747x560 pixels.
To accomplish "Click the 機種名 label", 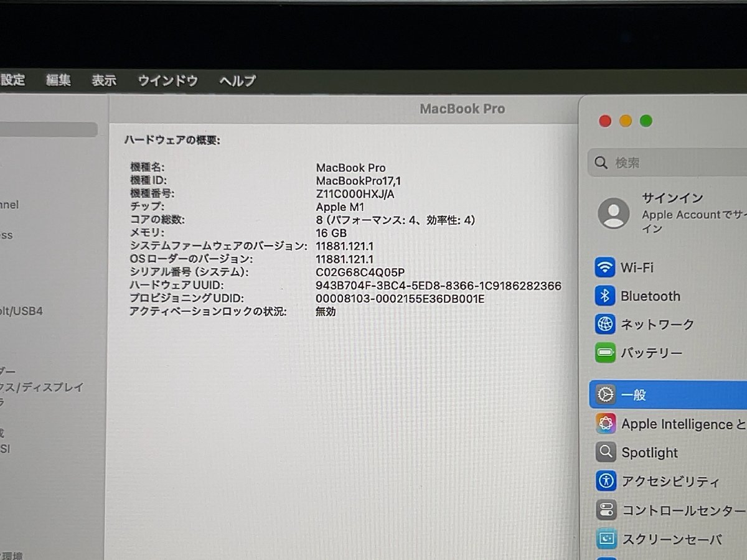I will click(x=148, y=167).
